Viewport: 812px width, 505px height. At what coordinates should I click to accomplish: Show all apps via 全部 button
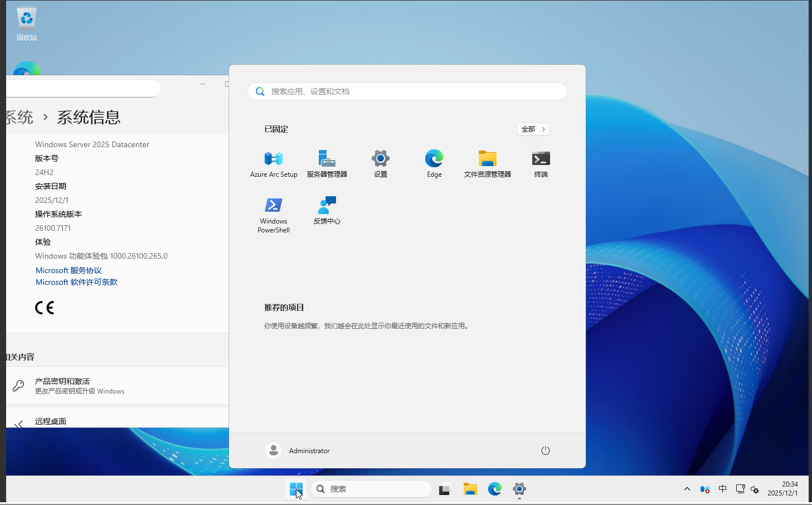click(x=534, y=129)
